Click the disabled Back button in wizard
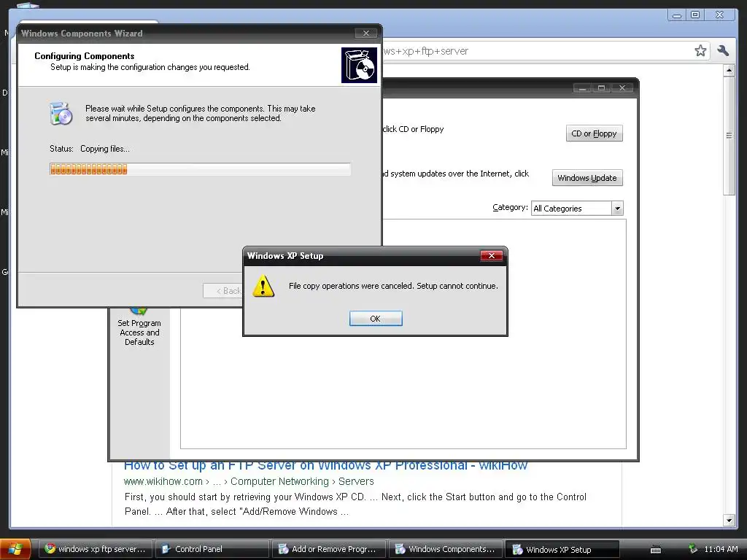Image resolution: width=747 pixels, height=560 pixels. pos(223,291)
